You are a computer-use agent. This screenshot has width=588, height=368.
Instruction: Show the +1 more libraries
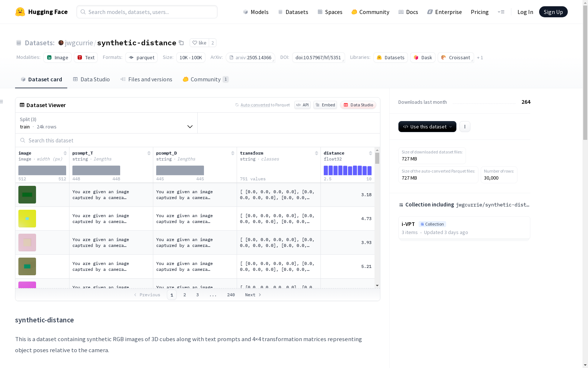[x=480, y=58]
